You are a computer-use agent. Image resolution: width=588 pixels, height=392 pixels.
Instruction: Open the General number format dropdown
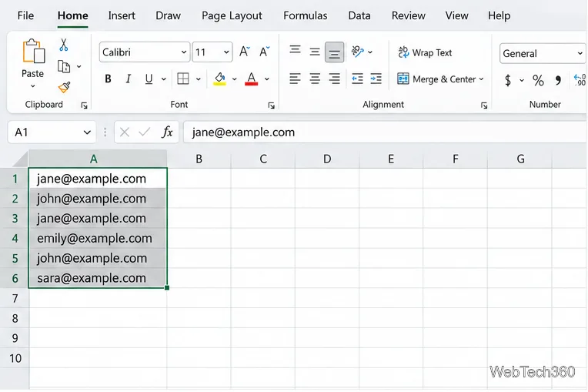click(x=580, y=54)
